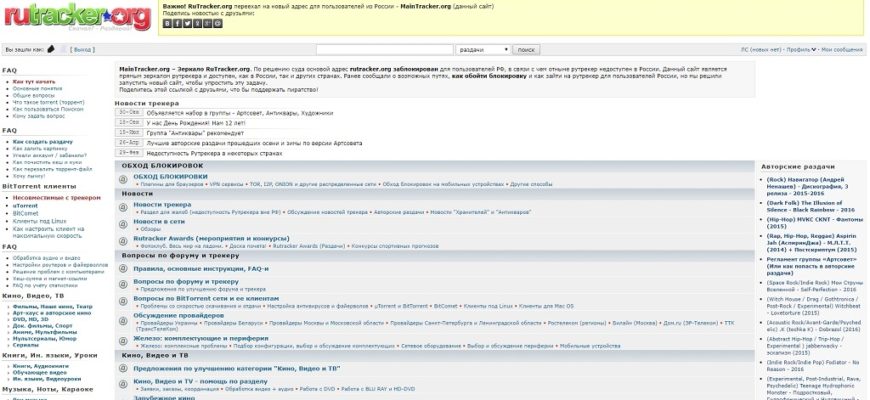Click the last gray share icon
The image size is (870, 400).
coord(218,23)
